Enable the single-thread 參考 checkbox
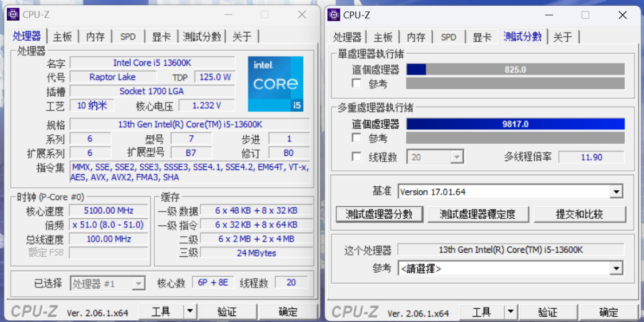 (357, 84)
